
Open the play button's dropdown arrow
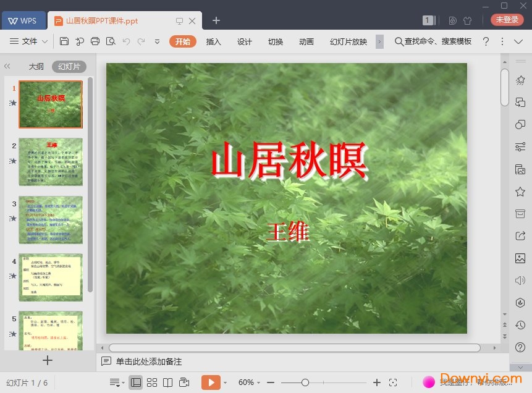pos(225,381)
